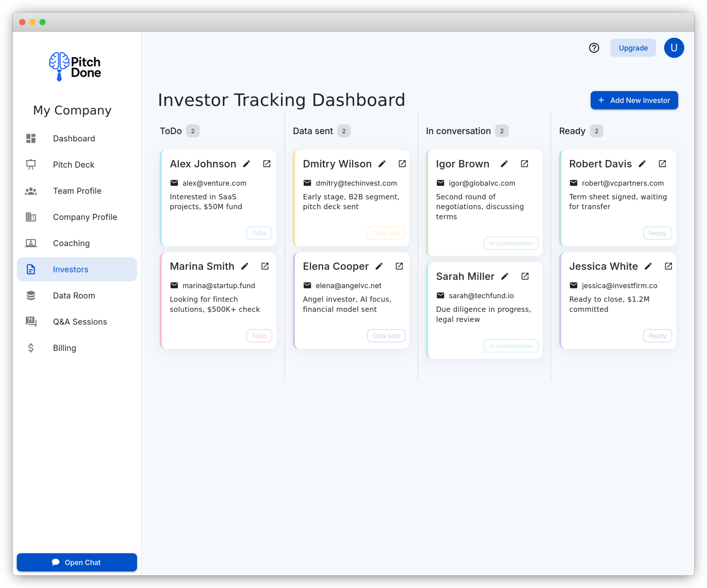Open Chat at the sidebar bottom
707x588 pixels.
tap(77, 562)
